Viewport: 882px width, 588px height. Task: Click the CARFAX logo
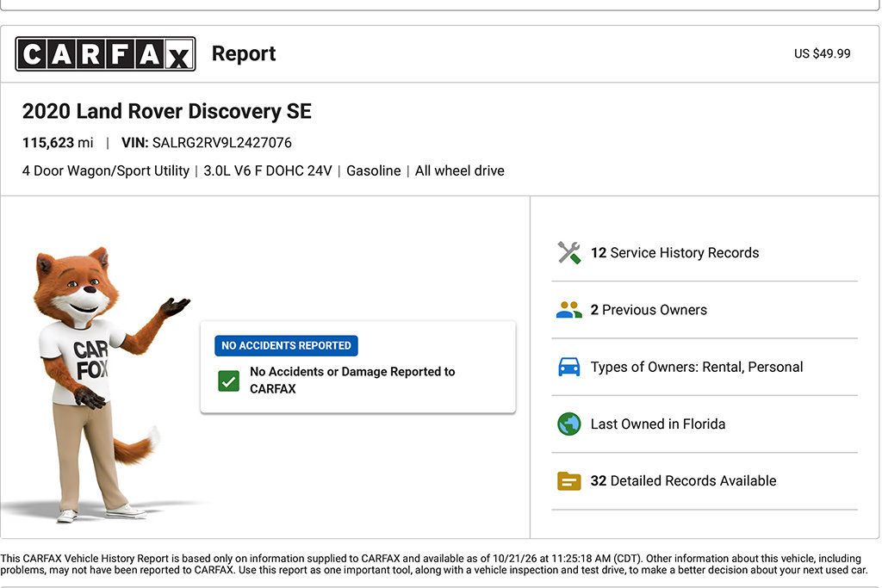pos(105,54)
